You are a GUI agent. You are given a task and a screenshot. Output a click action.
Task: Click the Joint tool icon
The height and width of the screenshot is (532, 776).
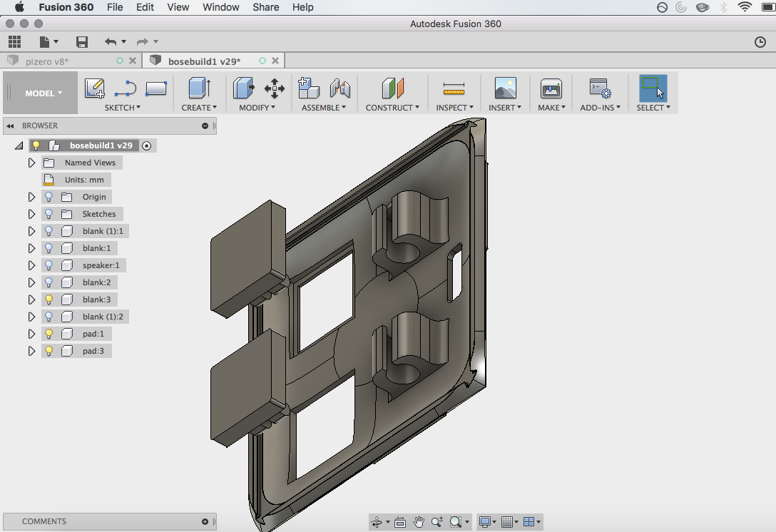(x=340, y=88)
